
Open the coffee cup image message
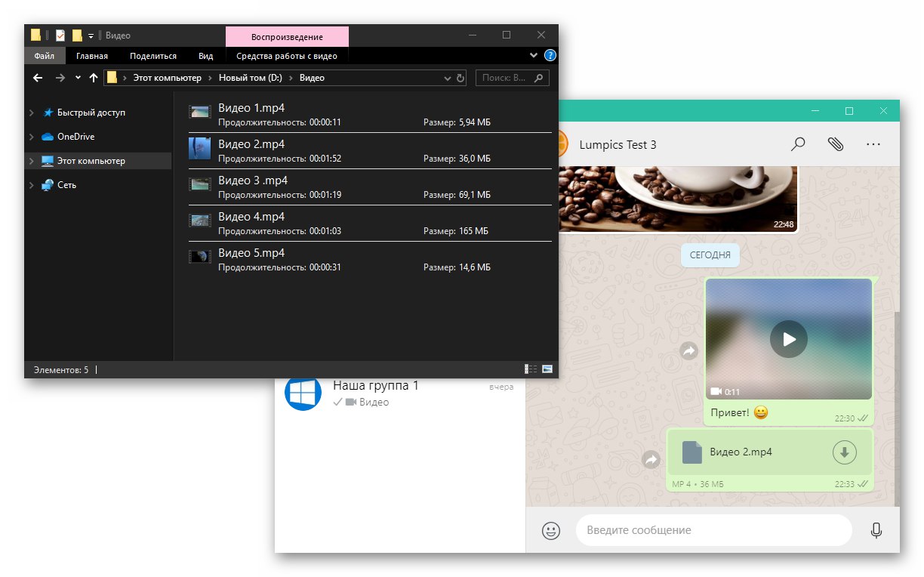(679, 198)
